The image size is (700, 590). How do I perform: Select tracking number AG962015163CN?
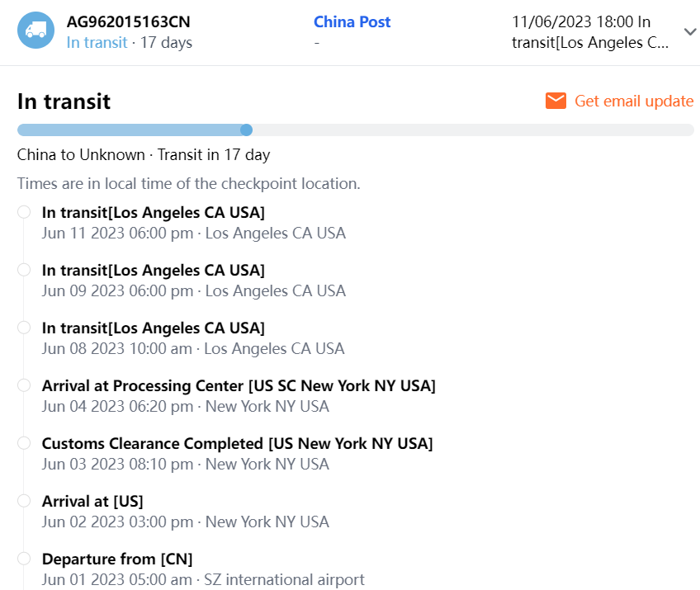(128, 22)
